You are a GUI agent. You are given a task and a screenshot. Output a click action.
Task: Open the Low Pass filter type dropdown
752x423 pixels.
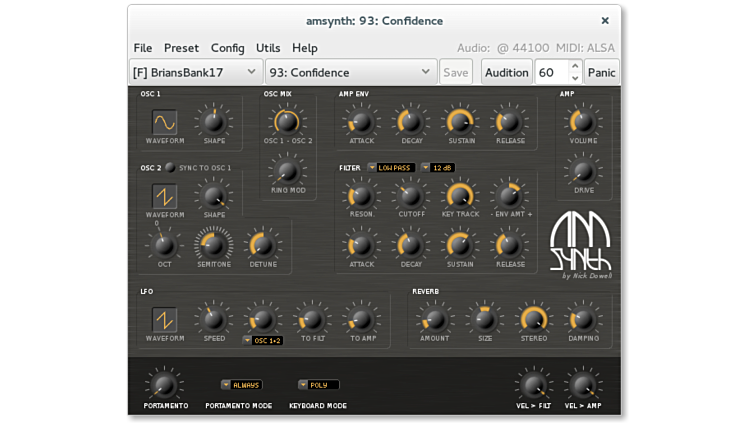(391, 167)
